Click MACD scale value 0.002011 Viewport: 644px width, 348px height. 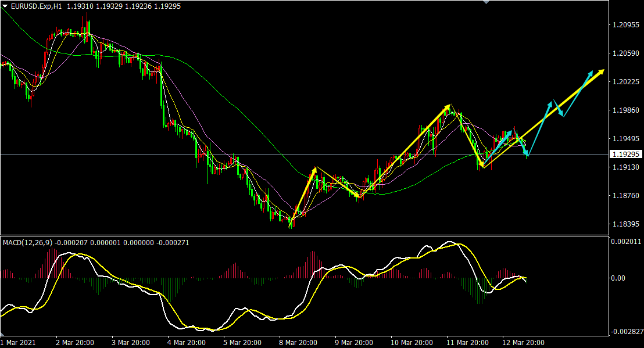click(x=627, y=241)
